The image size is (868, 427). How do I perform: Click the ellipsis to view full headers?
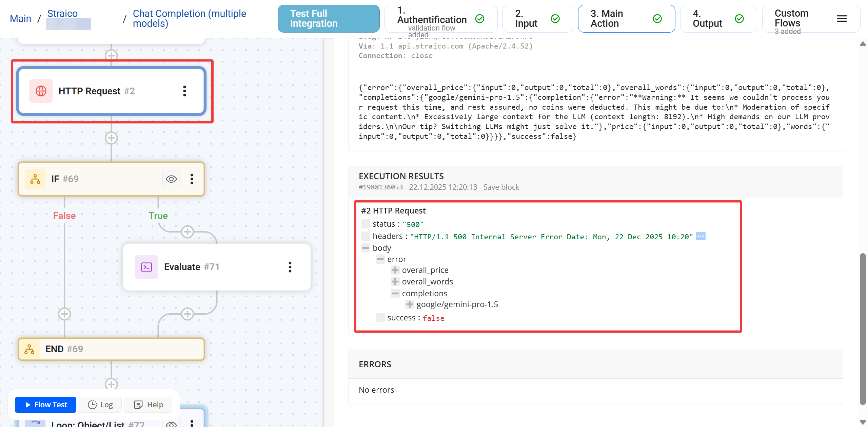[x=700, y=236]
